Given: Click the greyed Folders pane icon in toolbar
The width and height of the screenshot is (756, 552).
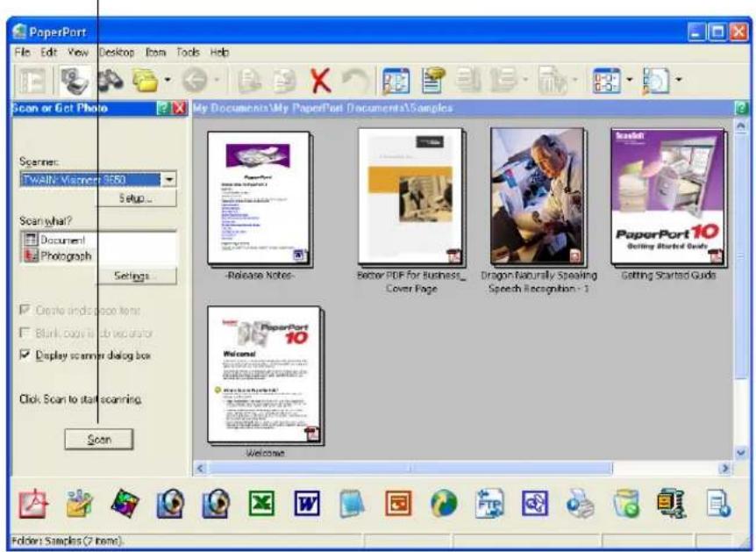Looking at the screenshot, I should point(32,80).
